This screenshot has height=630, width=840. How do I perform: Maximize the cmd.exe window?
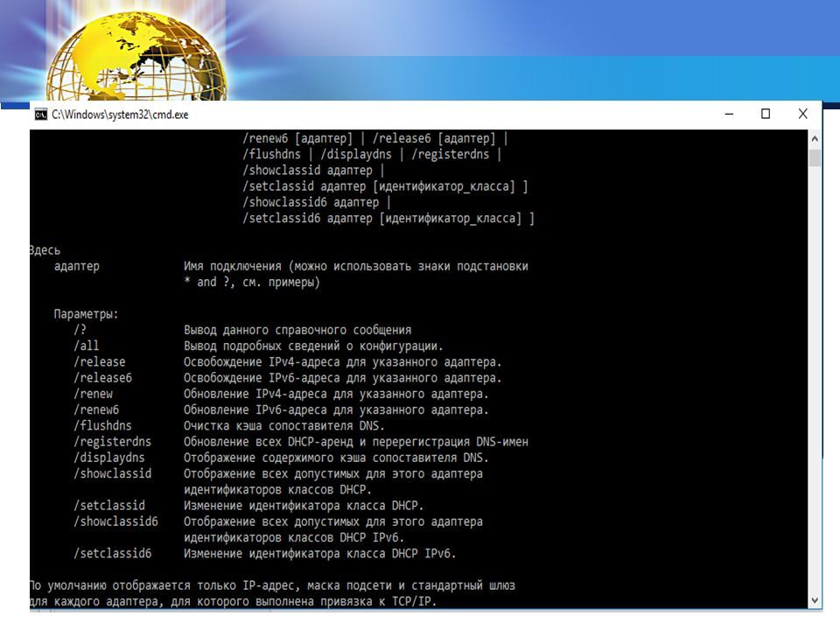(x=766, y=114)
